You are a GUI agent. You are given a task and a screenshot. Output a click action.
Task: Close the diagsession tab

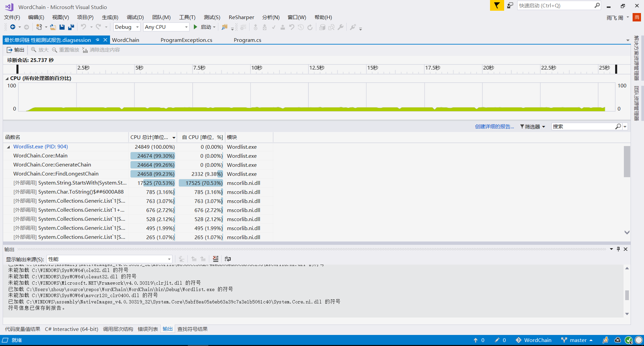point(105,40)
